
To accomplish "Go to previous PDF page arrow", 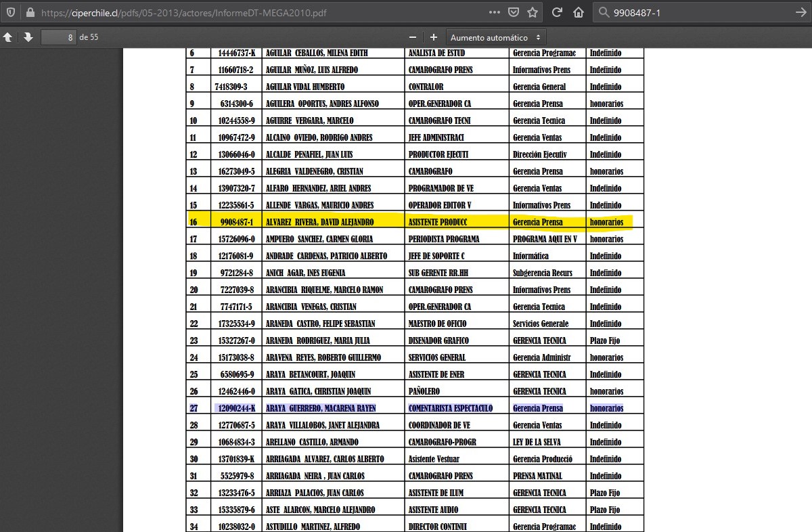I will pyautogui.click(x=7, y=37).
